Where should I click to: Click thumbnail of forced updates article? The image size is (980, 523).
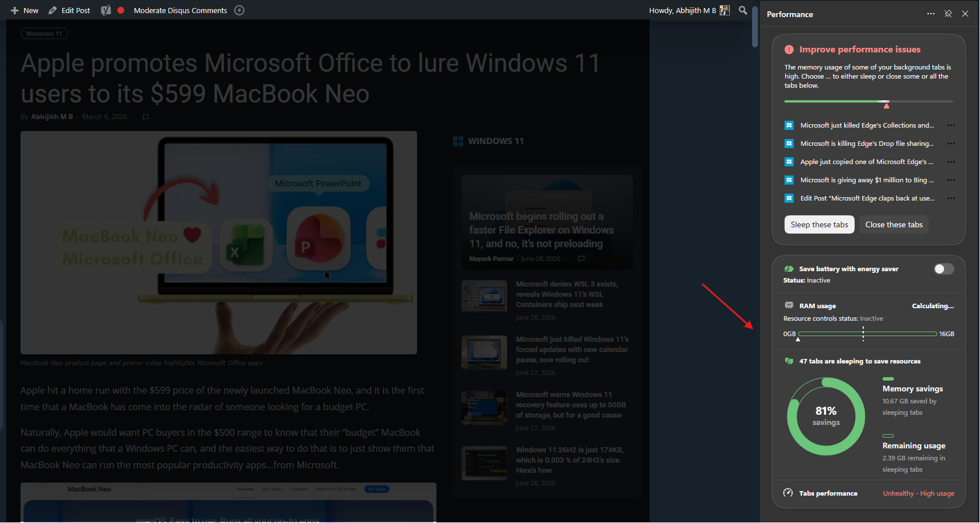[484, 352]
